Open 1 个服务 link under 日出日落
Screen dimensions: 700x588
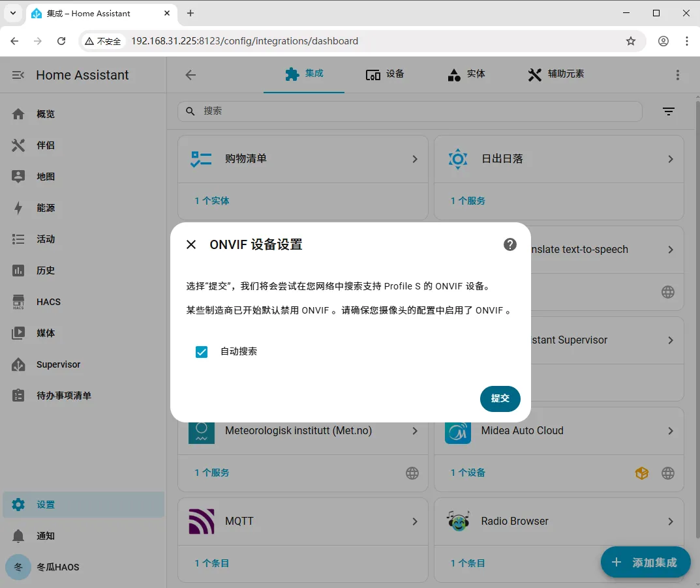[x=468, y=201]
